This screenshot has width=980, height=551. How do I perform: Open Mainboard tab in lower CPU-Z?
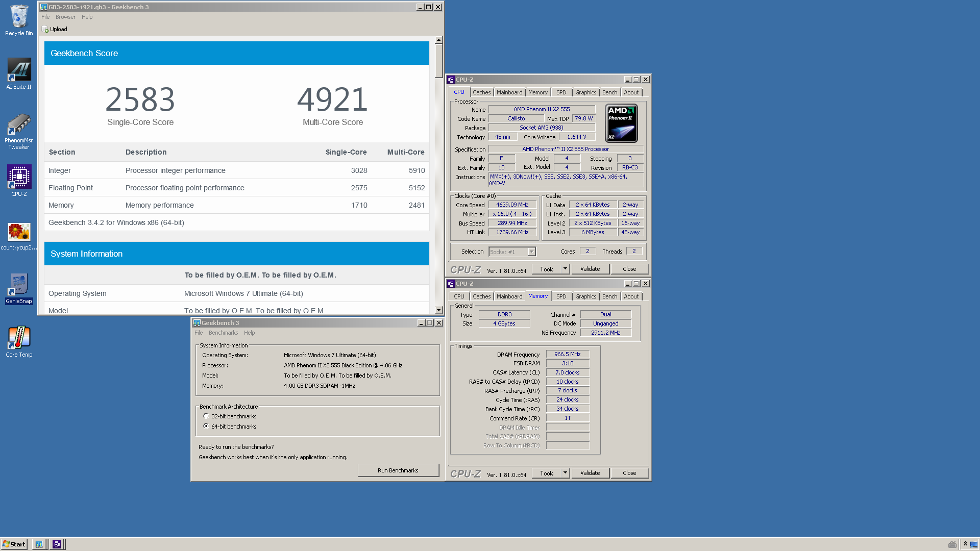point(509,296)
